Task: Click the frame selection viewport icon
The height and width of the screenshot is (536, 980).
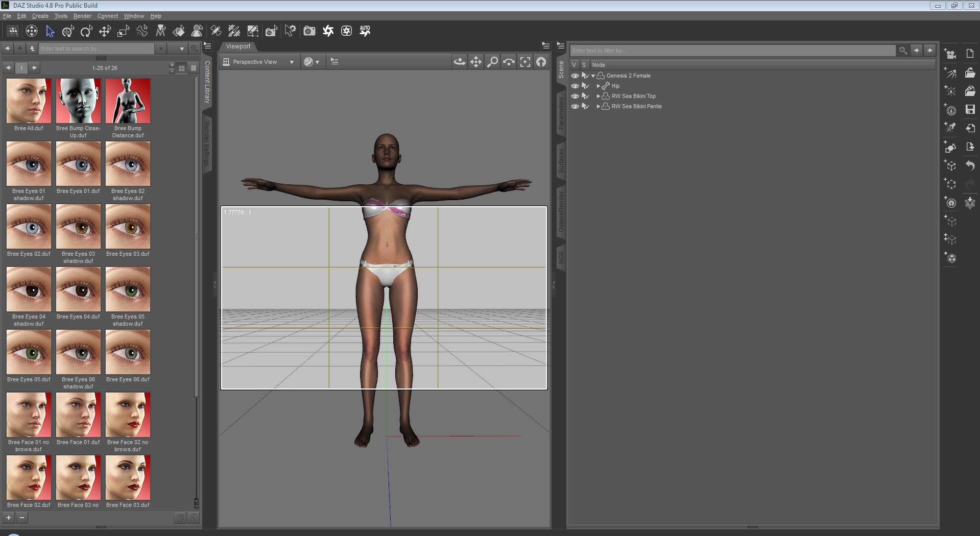Action: click(x=525, y=62)
